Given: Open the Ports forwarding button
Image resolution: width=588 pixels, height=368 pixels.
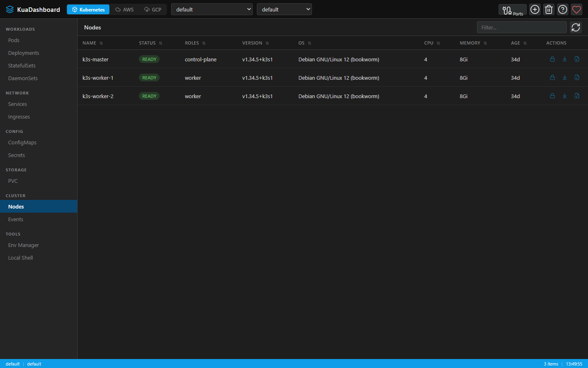Looking at the screenshot, I should (x=512, y=9).
